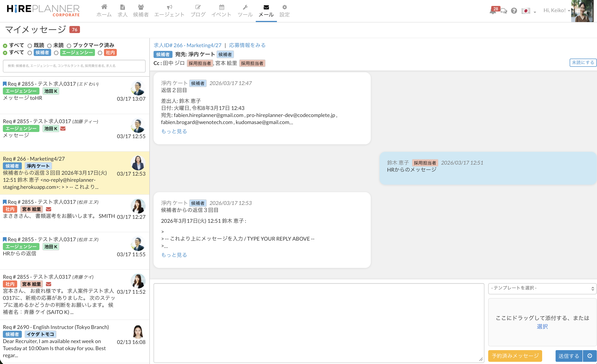The height and width of the screenshot is (364, 597).
Task: Go to the 候補者 navigation tab
Action: point(141,11)
